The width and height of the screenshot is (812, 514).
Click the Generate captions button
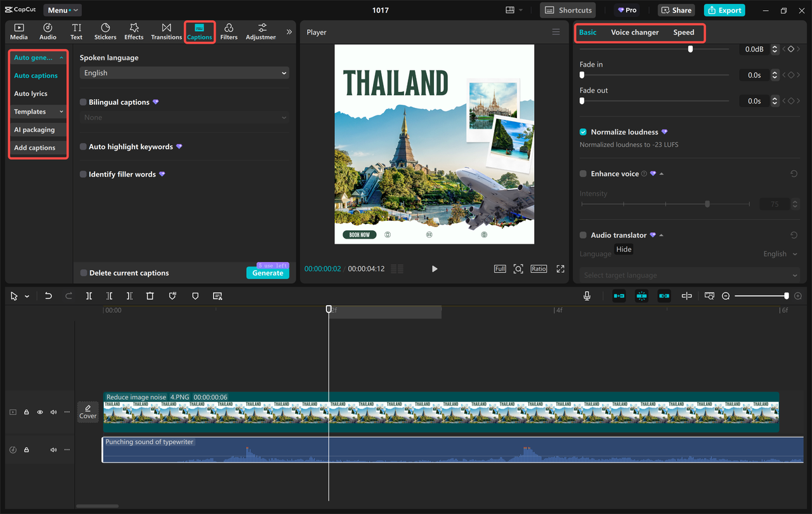coord(267,272)
